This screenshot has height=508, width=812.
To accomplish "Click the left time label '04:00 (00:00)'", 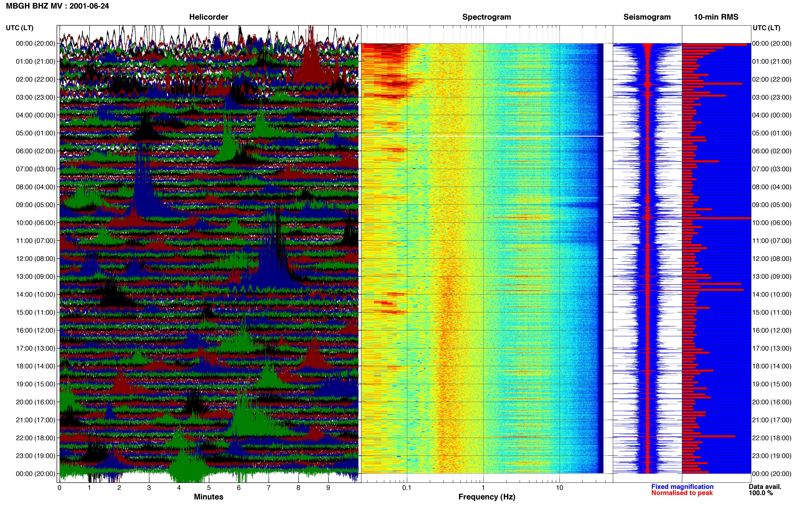I will [x=36, y=115].
